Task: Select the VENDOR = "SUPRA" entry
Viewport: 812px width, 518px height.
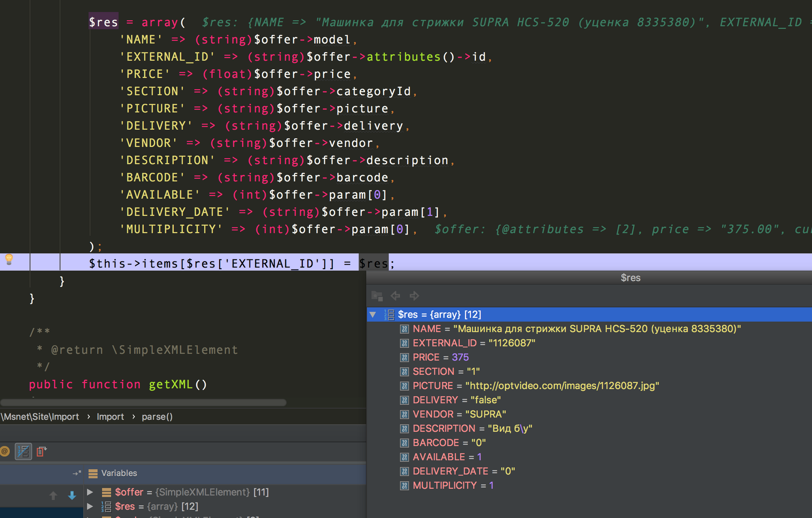Action: (589, 414)
